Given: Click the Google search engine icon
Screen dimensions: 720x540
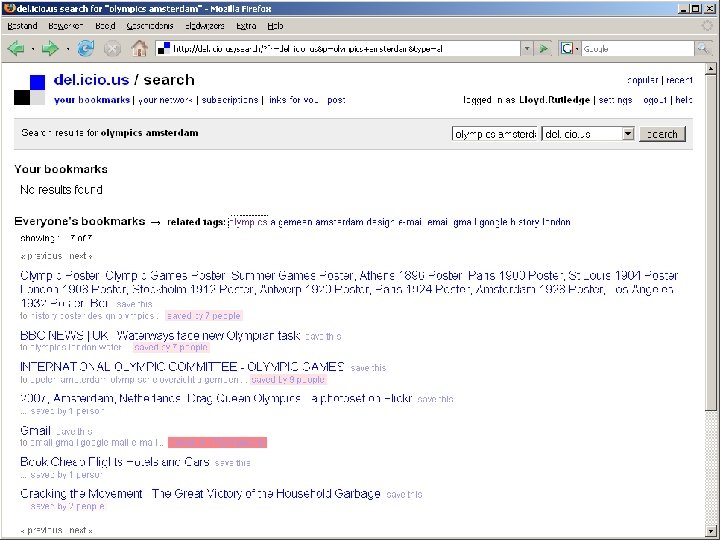Looking at the screenshot, I should [x=567, y=48].
